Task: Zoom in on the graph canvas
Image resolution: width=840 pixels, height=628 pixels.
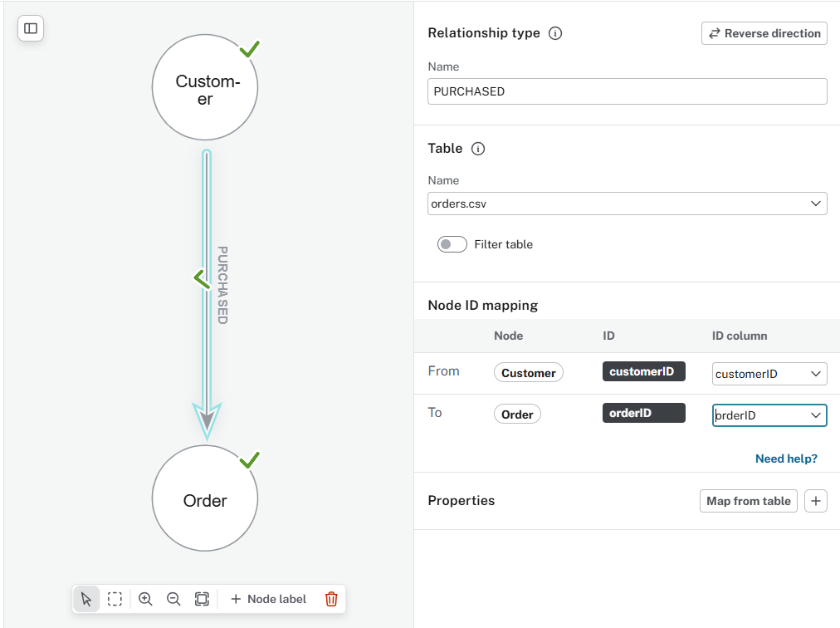Action: (x=144, y=598)
